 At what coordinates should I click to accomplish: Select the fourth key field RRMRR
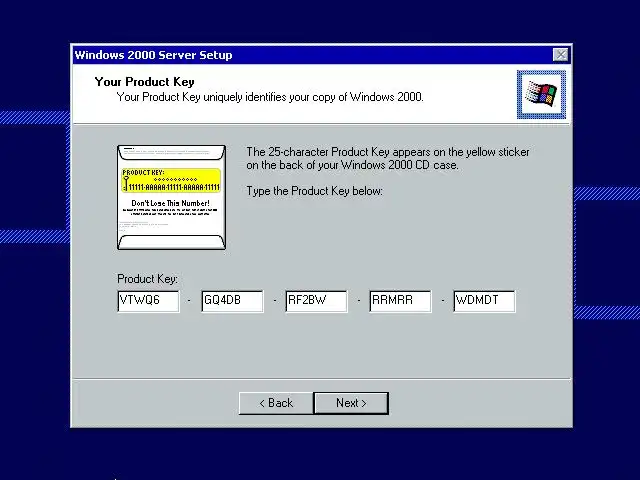[400, 301]
